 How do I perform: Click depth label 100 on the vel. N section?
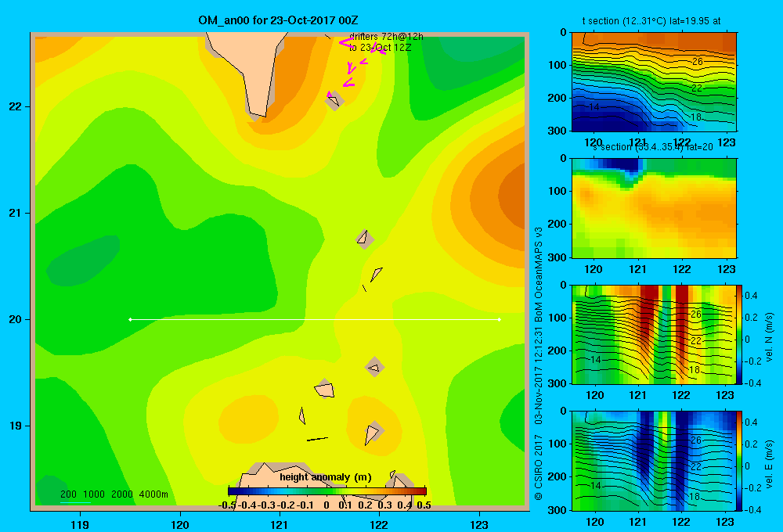[557, 318]
